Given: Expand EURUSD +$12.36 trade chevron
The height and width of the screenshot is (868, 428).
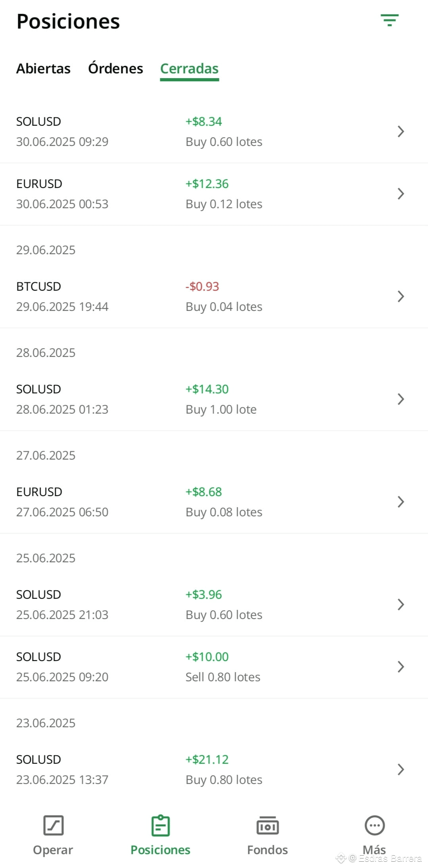Looking at the screenshot, I should tap(401, 194).
